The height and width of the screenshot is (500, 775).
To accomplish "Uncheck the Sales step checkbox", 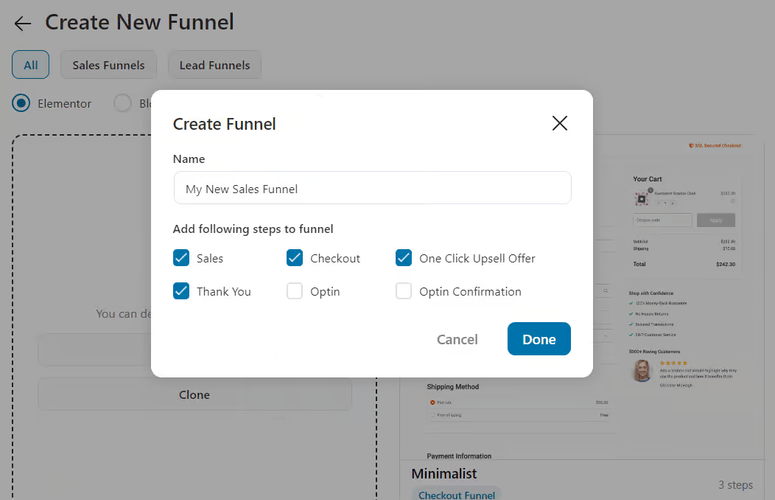I will point(181,258).
